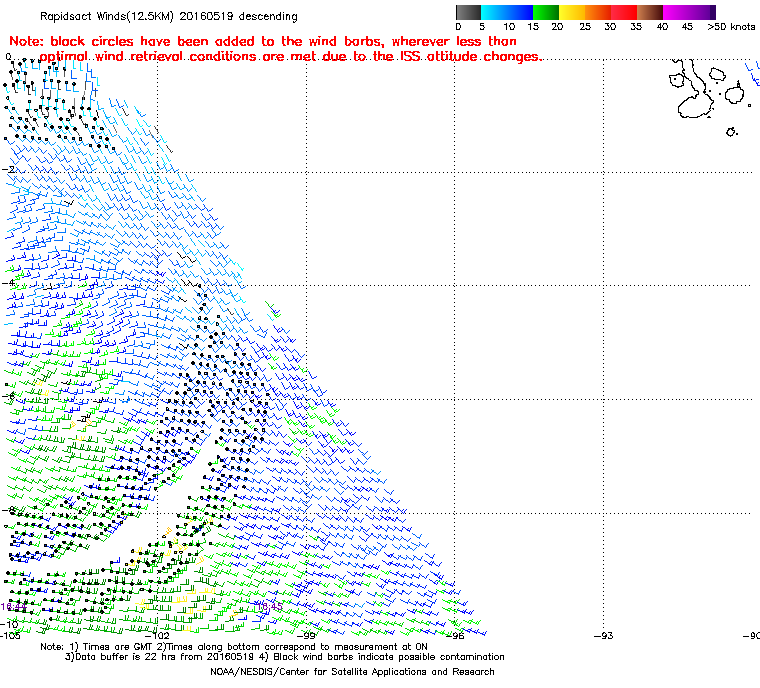This screenshot has width=760, height=688.
Task: Click the red 'Note: black circles have been added' line
Action: pyautogui.click(x=263, y=41)
